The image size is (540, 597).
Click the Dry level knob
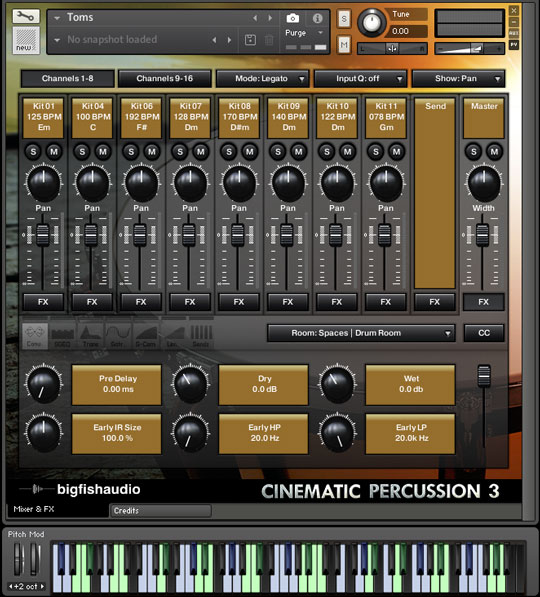190,385
